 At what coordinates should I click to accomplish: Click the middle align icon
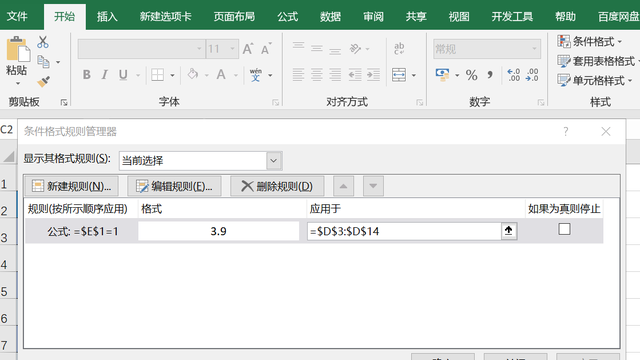pos(317,49)
